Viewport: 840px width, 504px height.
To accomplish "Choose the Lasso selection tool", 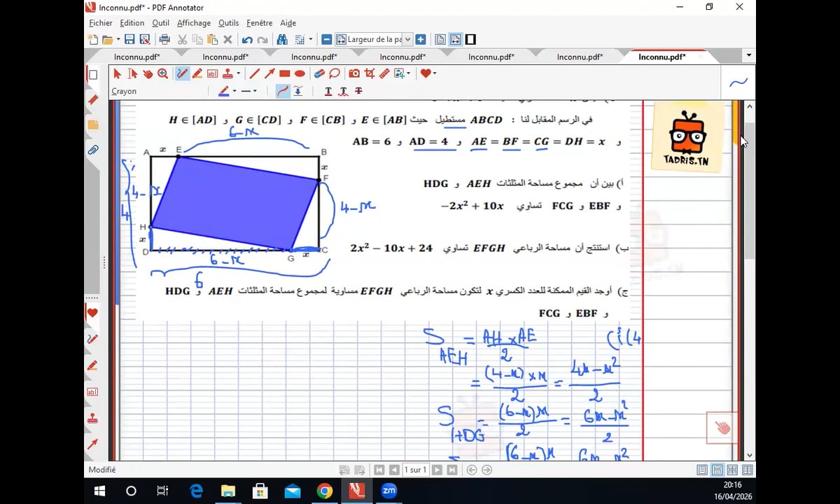I will [x=335, y=73].
